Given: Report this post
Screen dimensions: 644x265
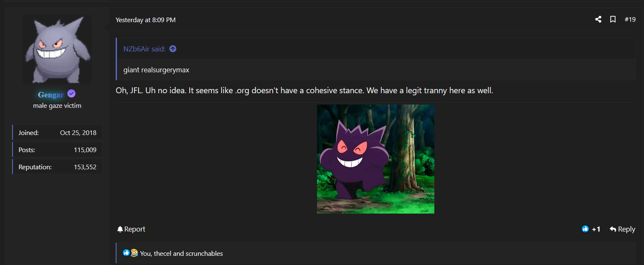Looking at the screenshot, I should tap(131, 229).
